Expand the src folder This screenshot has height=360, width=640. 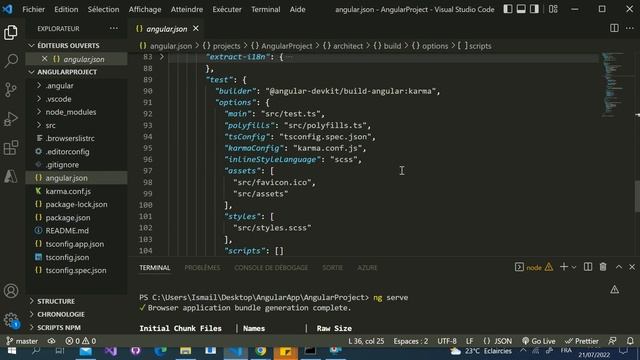point(76,125)
